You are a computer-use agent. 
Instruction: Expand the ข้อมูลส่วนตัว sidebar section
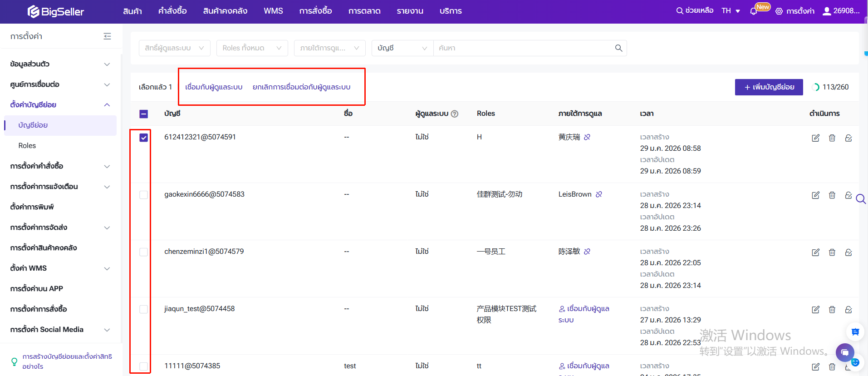[60, 64]
